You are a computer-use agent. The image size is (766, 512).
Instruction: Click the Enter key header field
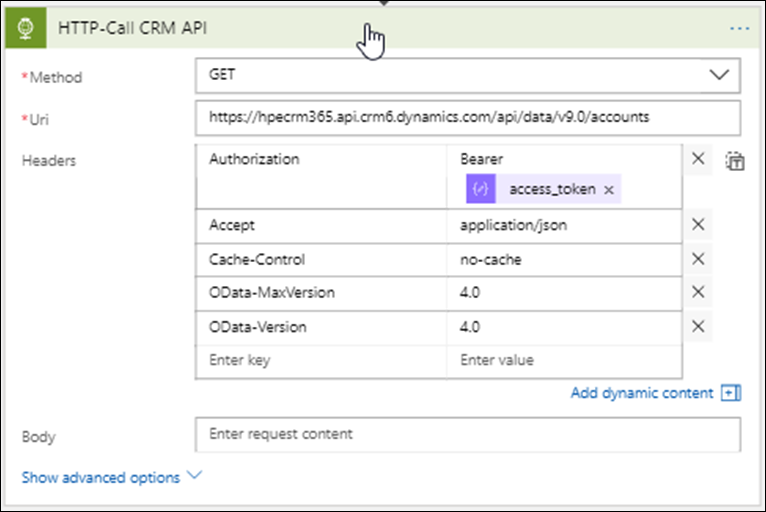(320, 360)
